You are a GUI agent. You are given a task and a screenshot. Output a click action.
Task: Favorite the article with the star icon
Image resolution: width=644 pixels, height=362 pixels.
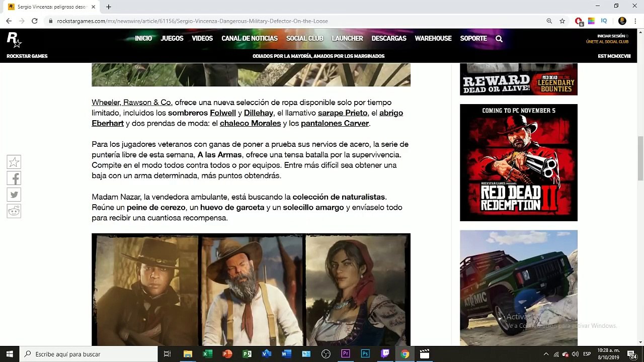point(14,162)
